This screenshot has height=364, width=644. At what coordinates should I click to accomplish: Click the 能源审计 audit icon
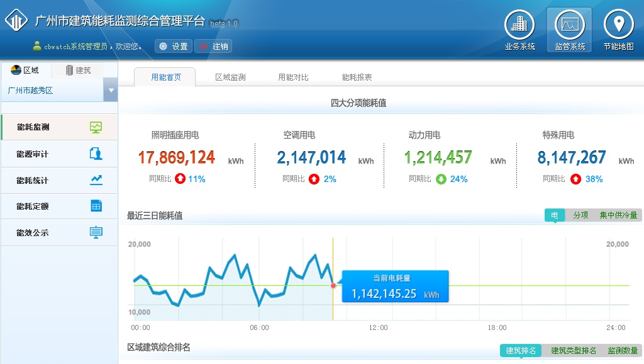pos(96,154)
